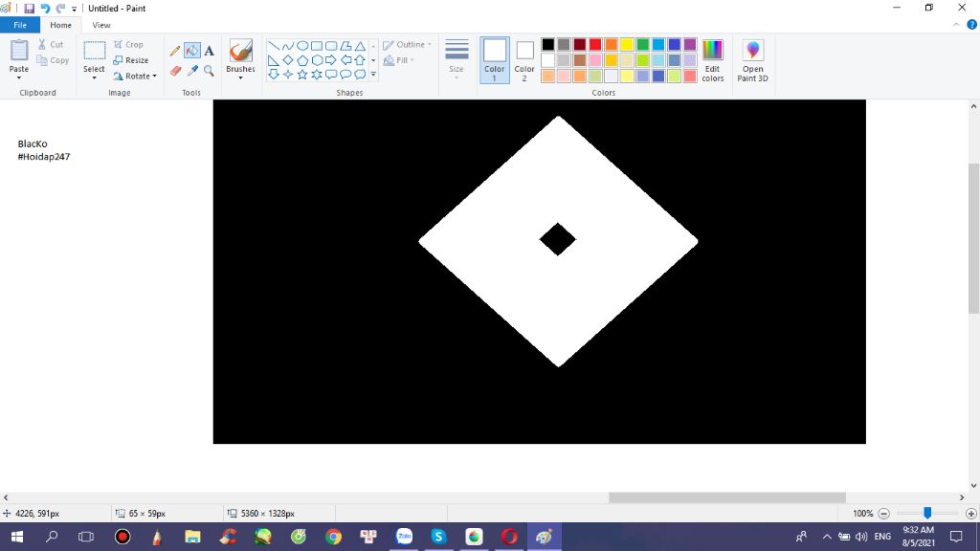Select the Pencil tool
Image resolution: width=980 pixels, height=551 pixels.
click(x=175, y=51)
